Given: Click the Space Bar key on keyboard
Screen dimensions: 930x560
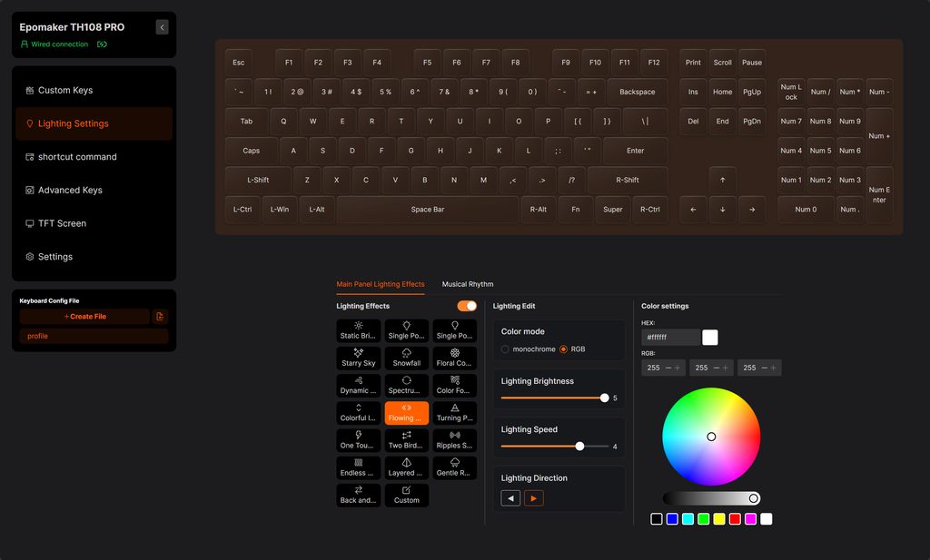Looking at the screenshot, I should (428, 209).
